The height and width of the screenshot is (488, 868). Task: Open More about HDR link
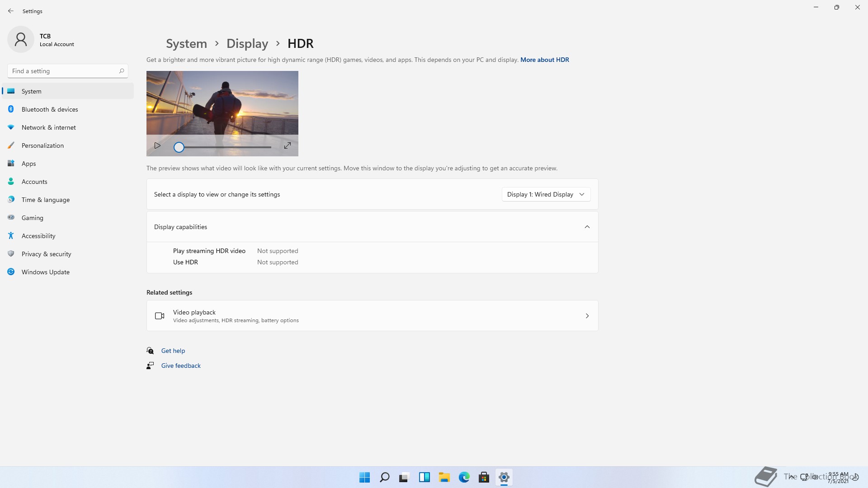coord(545,60)
